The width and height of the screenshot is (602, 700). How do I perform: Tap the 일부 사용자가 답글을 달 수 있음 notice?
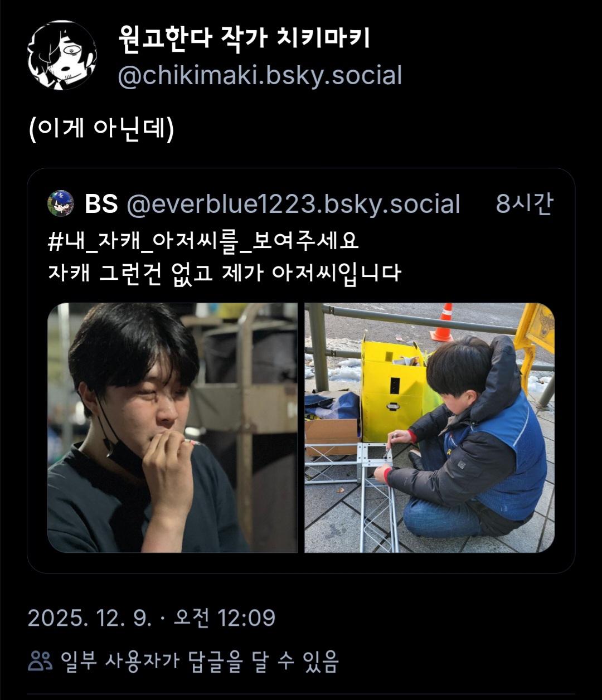[200, 662]
